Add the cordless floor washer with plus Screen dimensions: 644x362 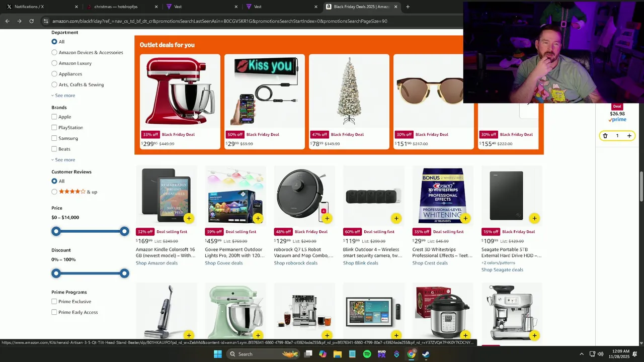tap(189, 335)
